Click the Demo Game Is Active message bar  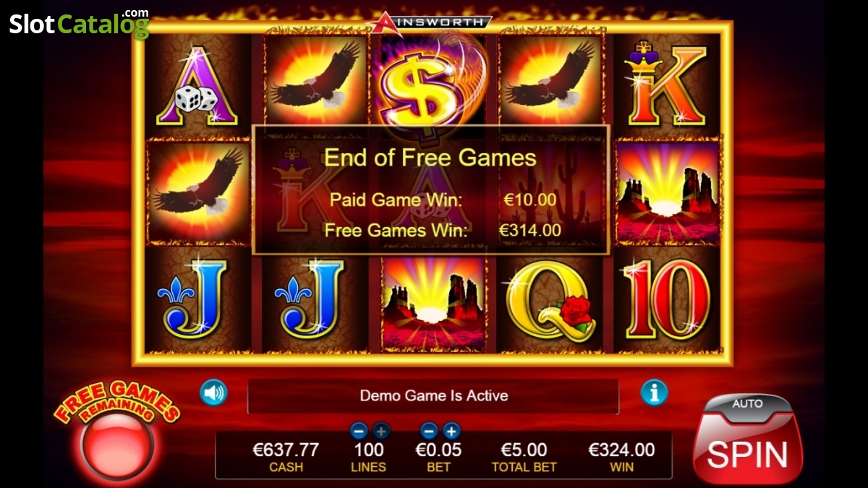tap(433, 396)
